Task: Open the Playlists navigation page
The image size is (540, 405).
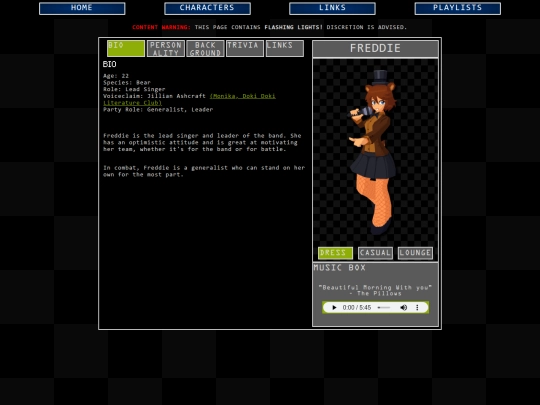Action: [x=458, y=8]
